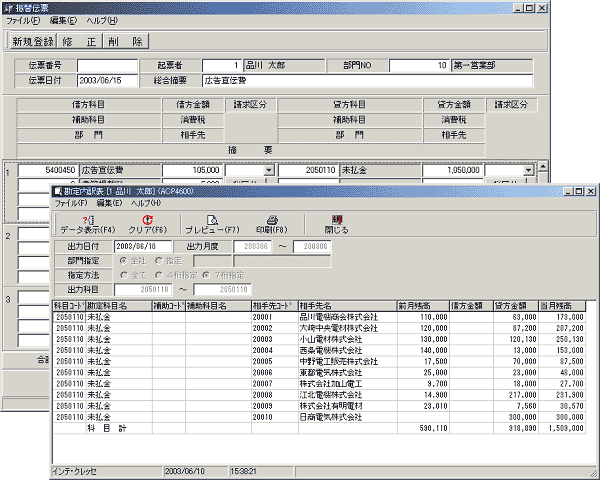Click the クリア(F6) toolbar icon

(x=148, y=220)
